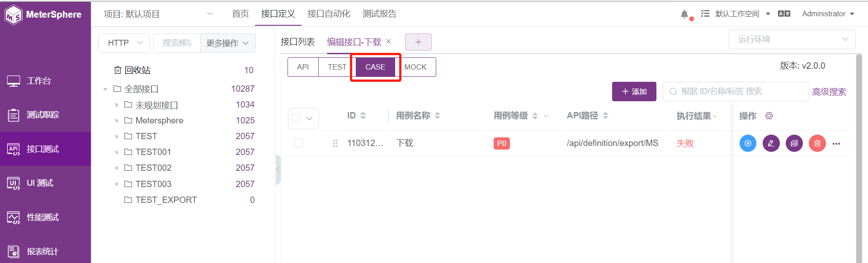The height and width of the screenshot is (263, 868).
Task: Open the 回收站 recycle bin
Action: point(137,70)
